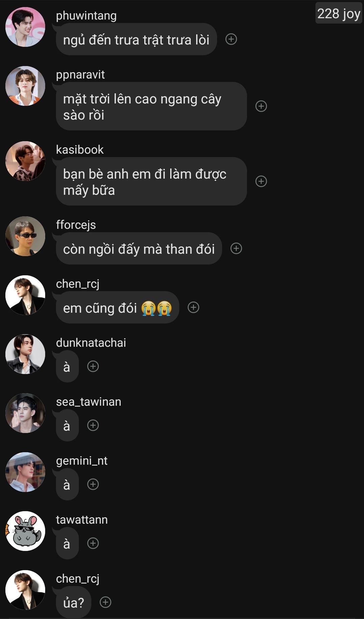
Task: Add reaction to sea_tawinan's message
Action: [x=93, y=425]
